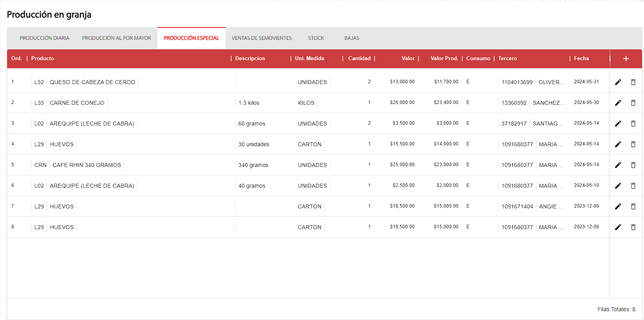Screen dimensions: 644x320
Task: Edit the CAFE RHIN 340 GRAMOS row
Action: tap(618, 165)
